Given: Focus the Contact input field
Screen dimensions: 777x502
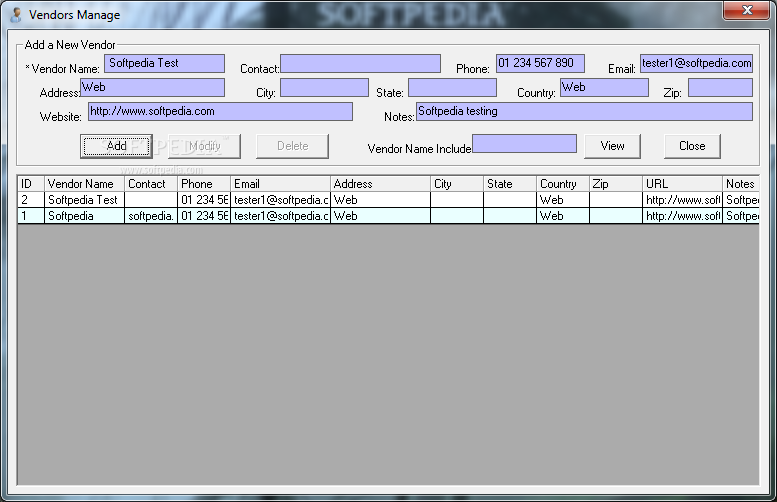Looking at the screenshot, I should pos(360,63).
